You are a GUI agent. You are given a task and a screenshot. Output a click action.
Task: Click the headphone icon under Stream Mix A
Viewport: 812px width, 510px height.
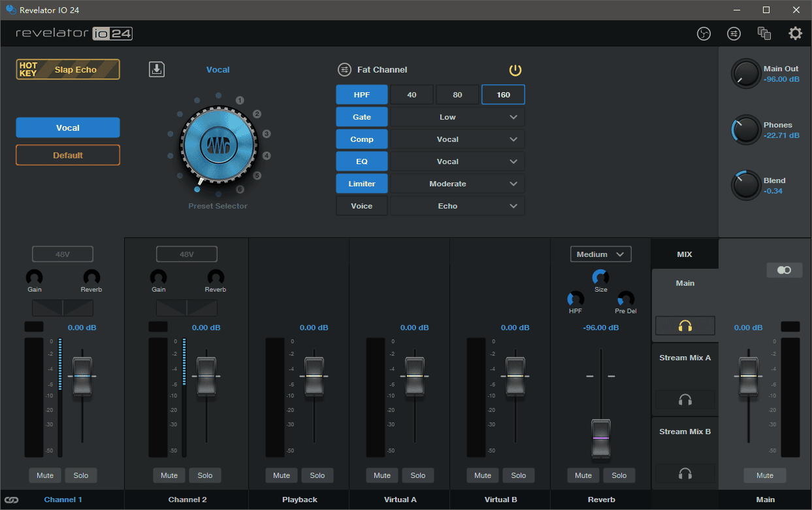(x=685, y=399)
